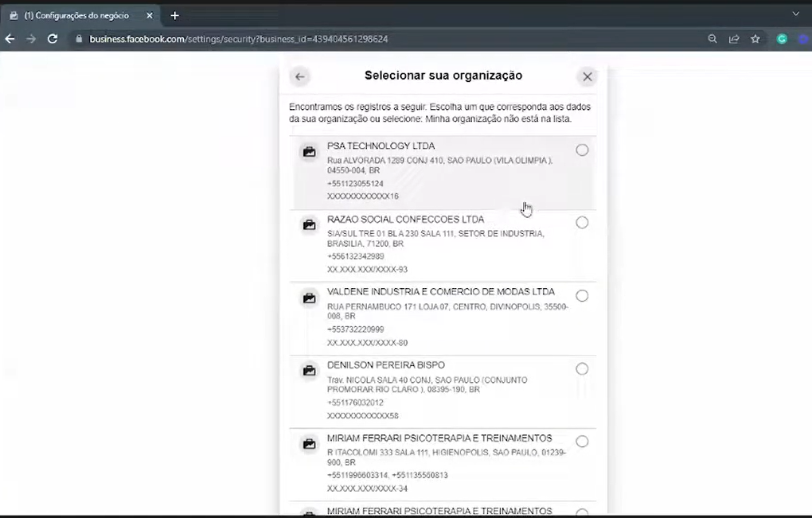
Task: Click the briefcase icon next to MIRIAM FERRARI with CNPJ ending 34
Action: tap(309, 444)
